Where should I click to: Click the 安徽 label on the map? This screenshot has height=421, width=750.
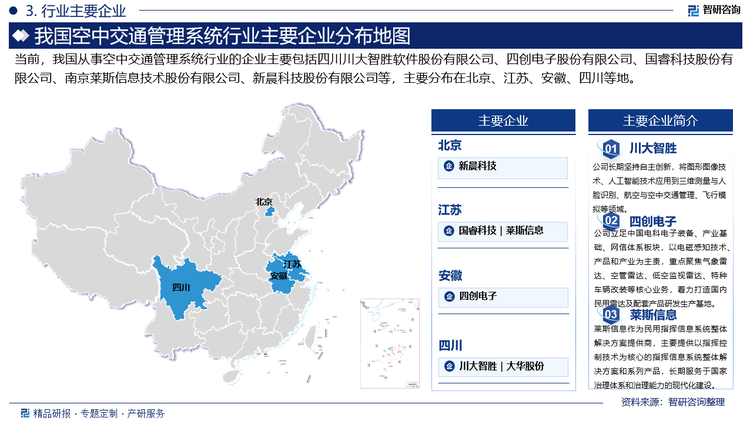[x=278, y=276]
